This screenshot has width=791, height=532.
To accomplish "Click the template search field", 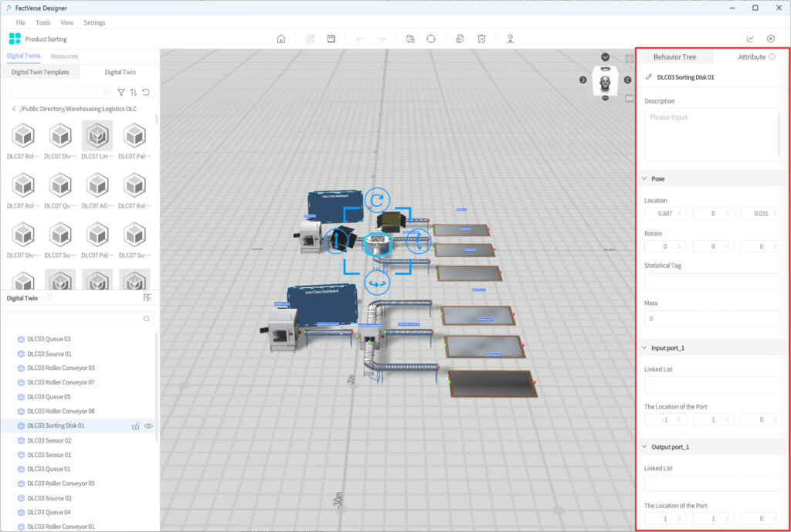I will click(x=61, y=93).
